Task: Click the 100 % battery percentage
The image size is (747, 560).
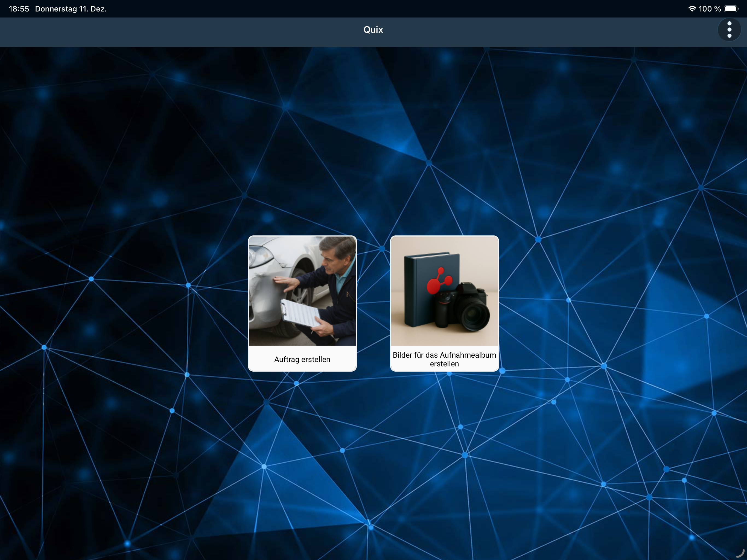Action: point(710,9)
